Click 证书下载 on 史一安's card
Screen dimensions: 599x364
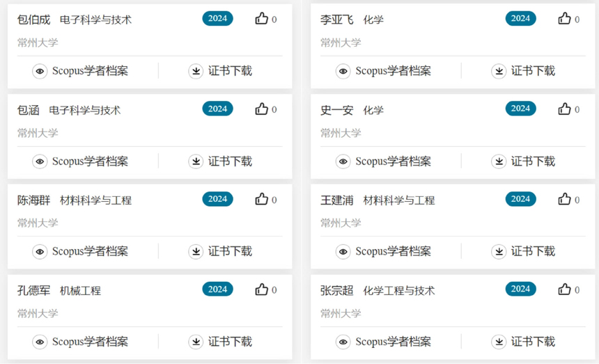(x=533, y=161)
